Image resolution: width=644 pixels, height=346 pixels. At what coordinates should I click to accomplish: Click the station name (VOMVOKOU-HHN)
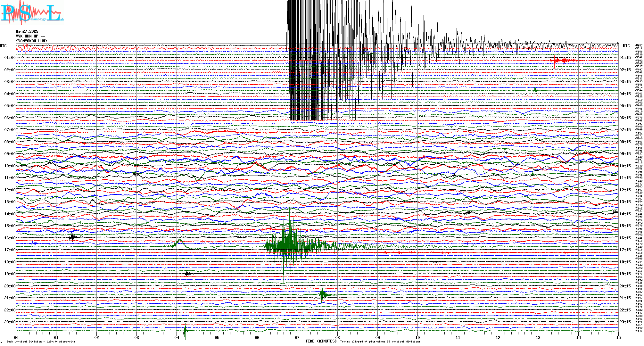(x=31, y=41)
